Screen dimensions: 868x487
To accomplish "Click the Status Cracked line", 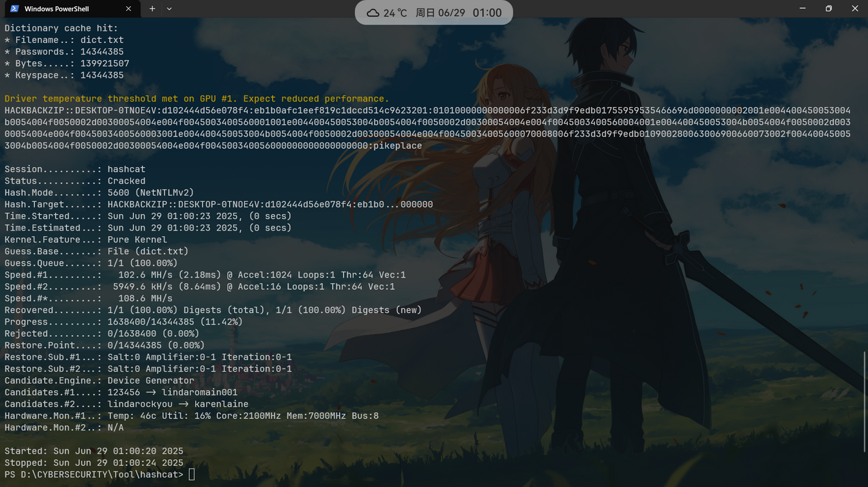I will pyautogui.click(x=75, y=181).
